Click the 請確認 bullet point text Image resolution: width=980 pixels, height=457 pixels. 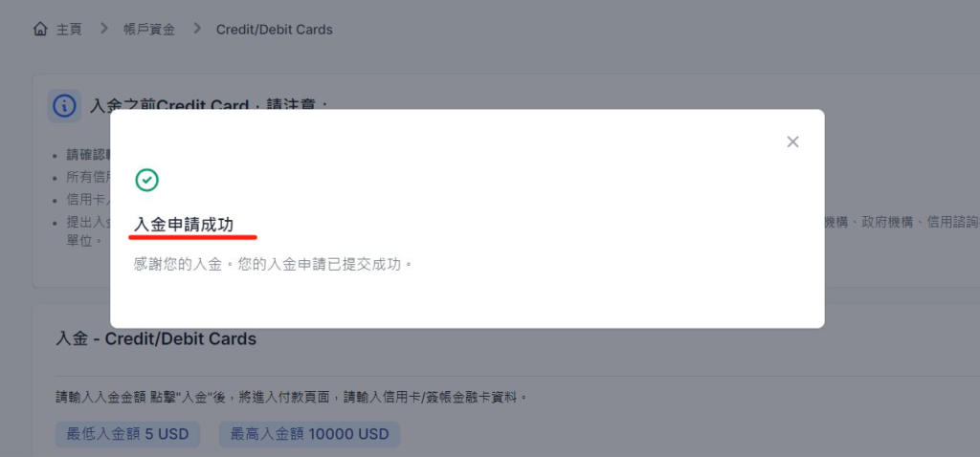pos(89,156)
